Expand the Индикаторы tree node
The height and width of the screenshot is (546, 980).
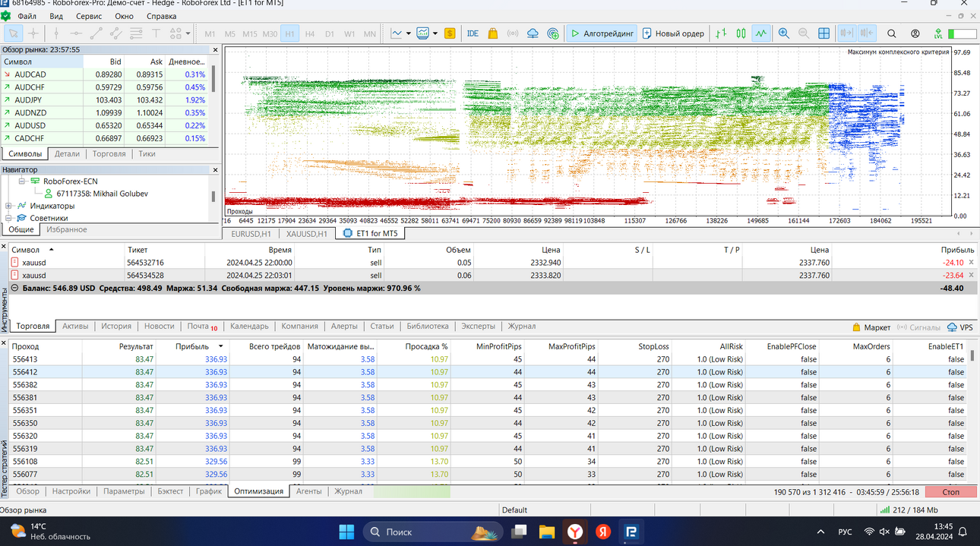[8, 206]
